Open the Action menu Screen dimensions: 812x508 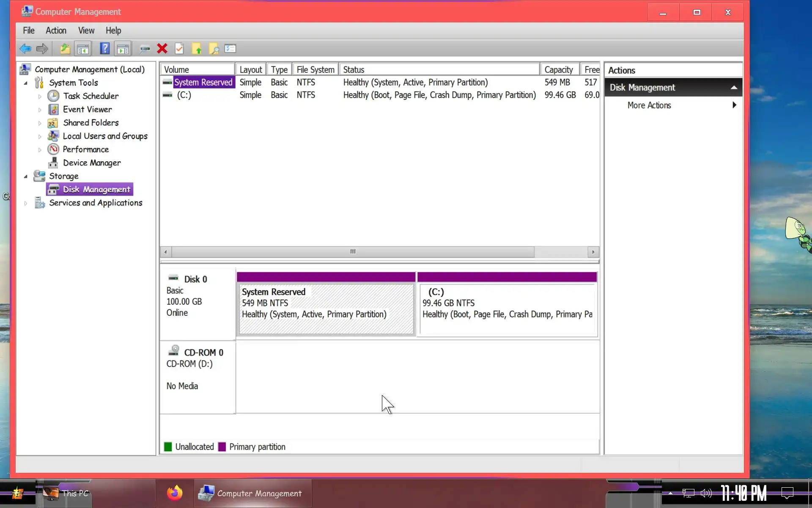pyautogui.click(x=56, y=30)
